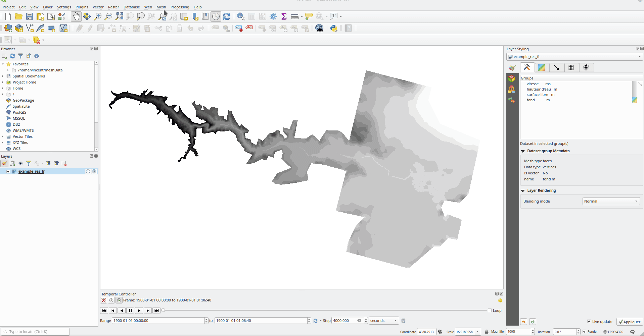This screenshot has height=336, width=644.
Task: Uncheck example_res_fr layer visibility
Action: (x=8, y=171)
